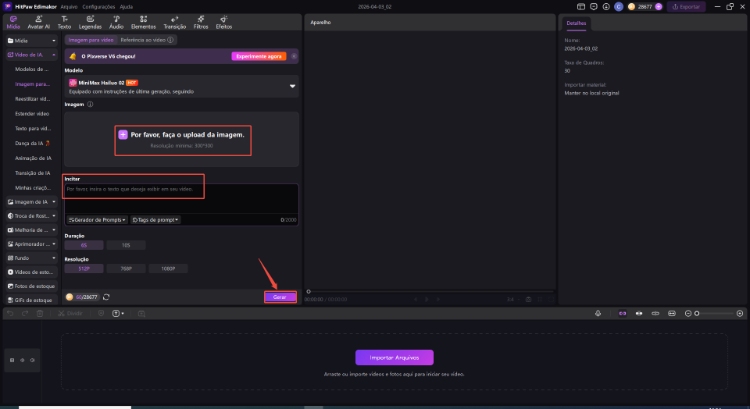The image size is (750, 409).
Task: Open the Legendas subtitles icon
Action: tap(90, 20)
